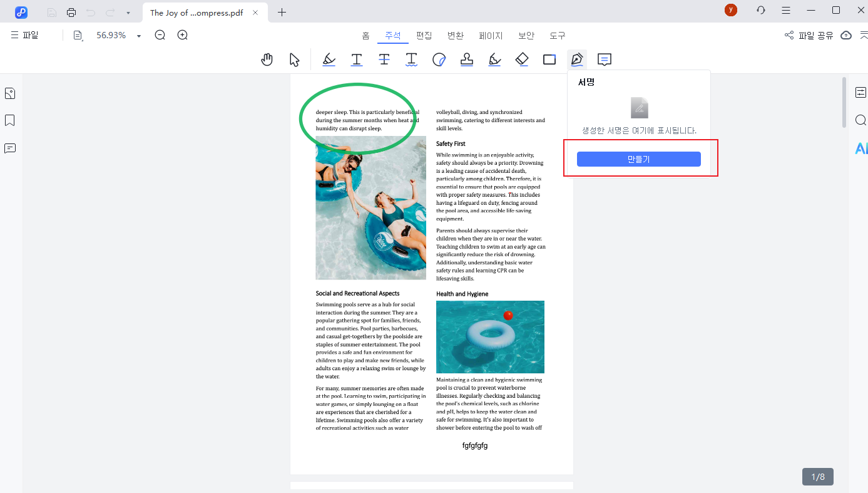The width and height of the screenshot is (868, 493).
Task: Open the 변환 tab
Action: pos(456,36)
